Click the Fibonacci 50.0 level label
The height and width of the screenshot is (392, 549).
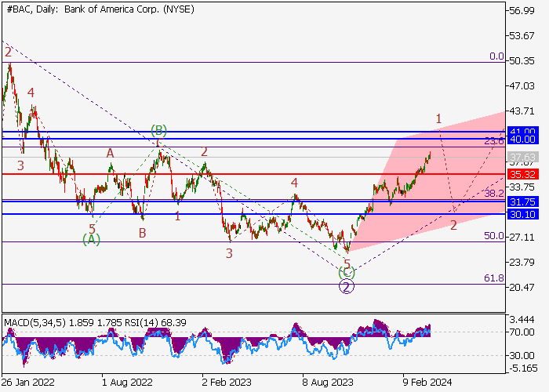(x=494, y=236)
